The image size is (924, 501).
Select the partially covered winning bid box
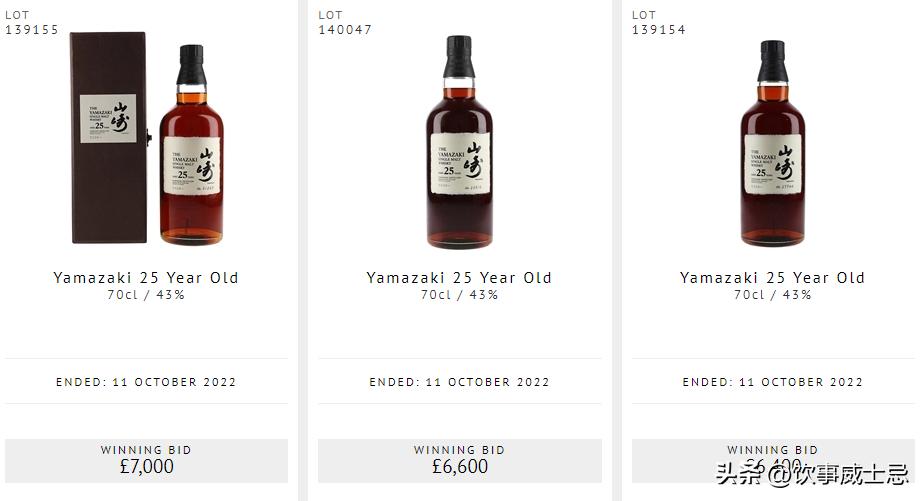coord(773,460)
